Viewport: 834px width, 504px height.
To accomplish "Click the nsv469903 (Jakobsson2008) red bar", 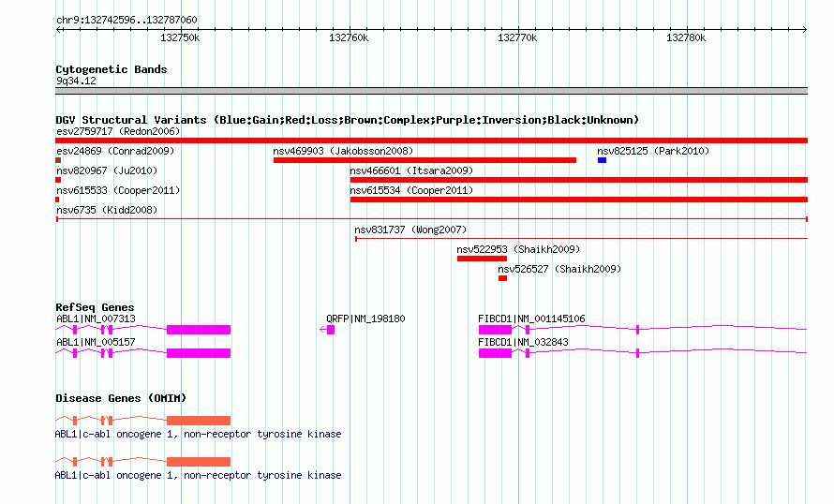I will coord(424,160).
